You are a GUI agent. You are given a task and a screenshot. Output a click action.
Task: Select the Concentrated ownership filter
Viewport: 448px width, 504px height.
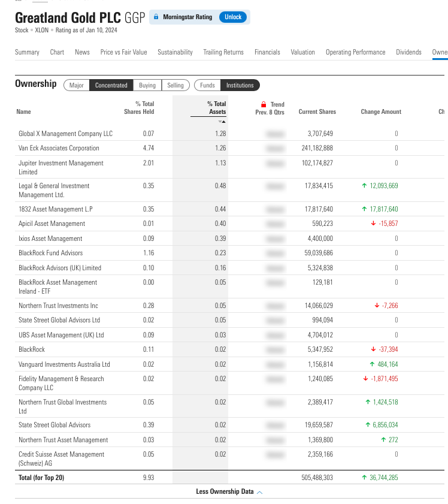[111, 85]
